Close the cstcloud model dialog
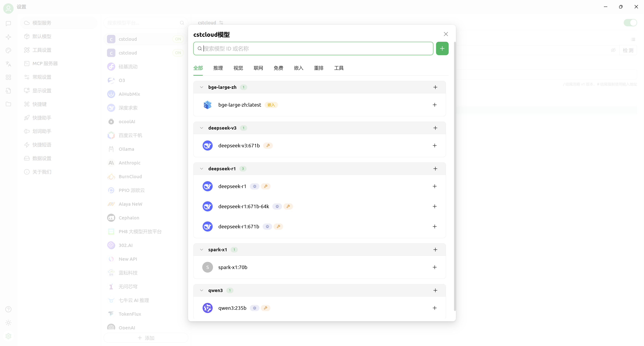The width and height of the screenshot is (644, 346). pos(446,34)
